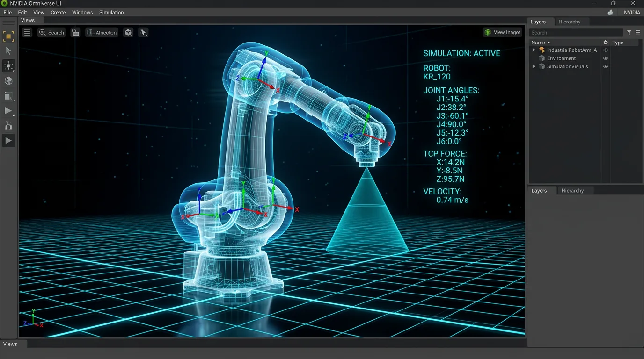Click the Alneeton button in viewport toolbar
Screen dimensions: 644x359
click(x=102, y=33)
